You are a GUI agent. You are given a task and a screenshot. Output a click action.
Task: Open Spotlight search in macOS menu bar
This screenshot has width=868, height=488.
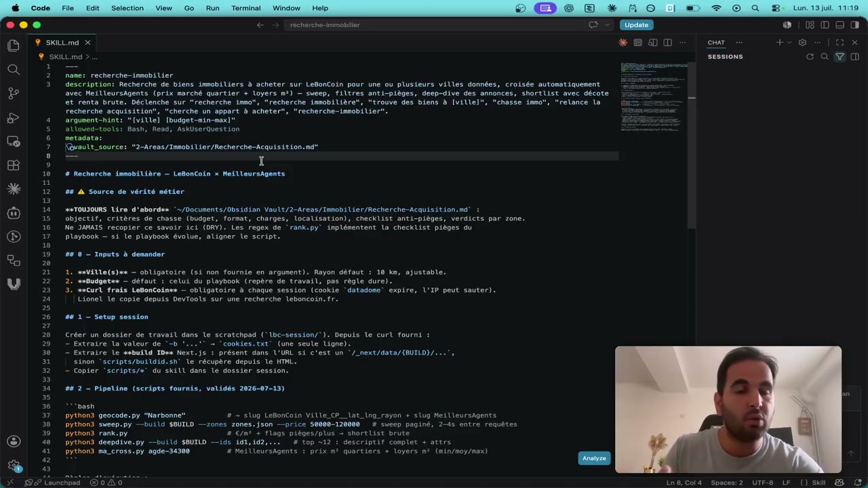(x=755, y=8)
